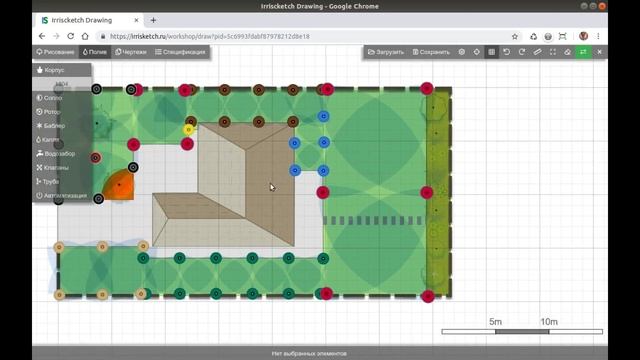
Task: Click the Нет выбранных элементов status text
Action: pos(309,353)
